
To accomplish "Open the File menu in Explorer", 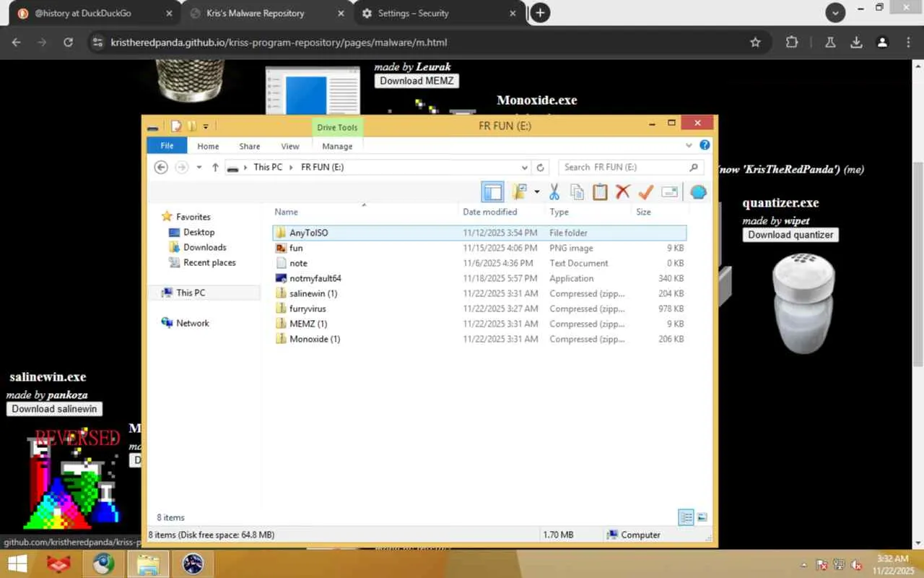I will point(167,146).
